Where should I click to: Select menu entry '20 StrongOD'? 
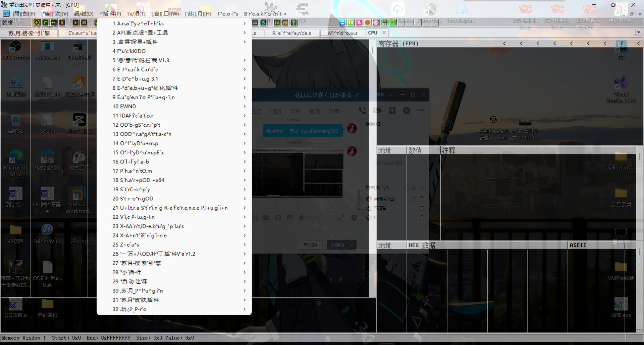coord(174,198)
